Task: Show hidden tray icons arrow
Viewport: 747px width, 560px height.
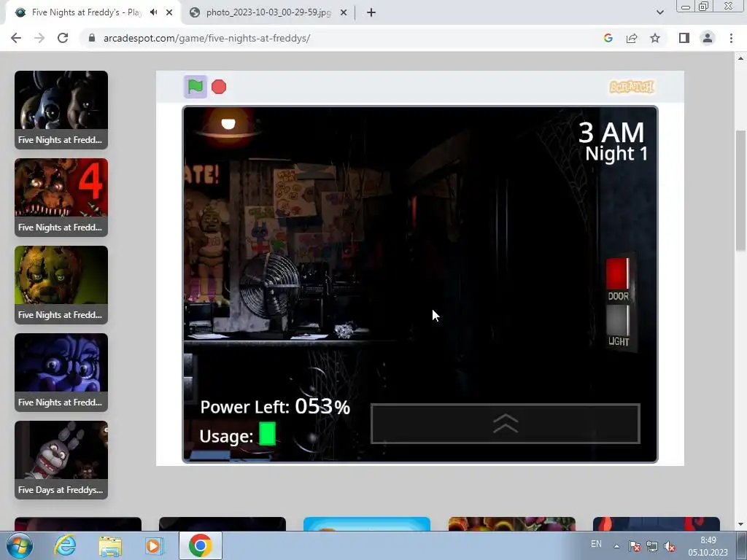Action: click(x=616, y=546)
